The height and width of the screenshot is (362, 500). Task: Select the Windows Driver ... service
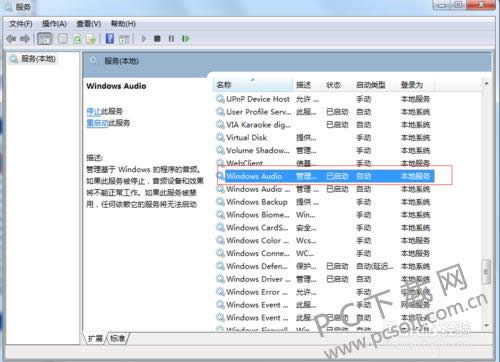(x=258, y=279)
